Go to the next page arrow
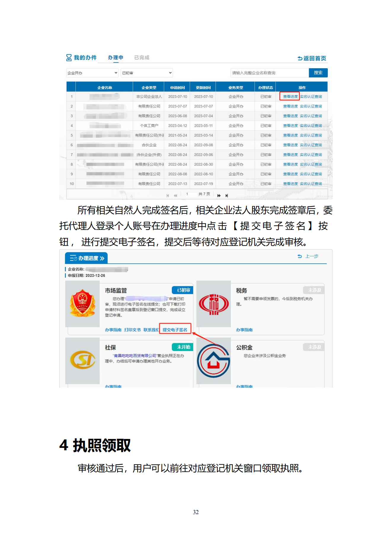 tap(219, 195)
